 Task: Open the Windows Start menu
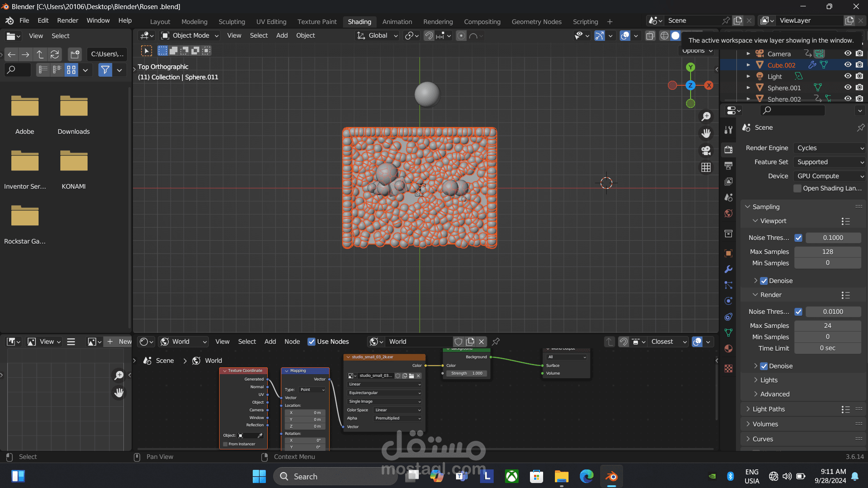point(259,476)
